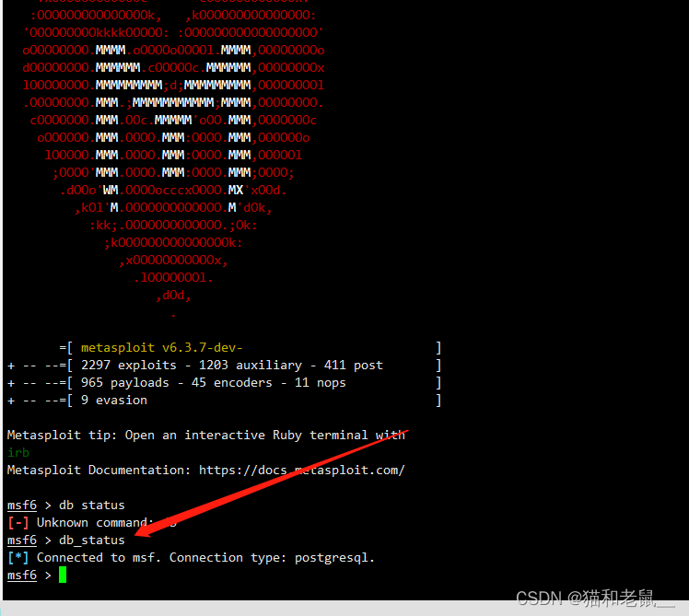The width and height of the screenshot is (689, 616).
Task: Click the 'Connected to msf.' status text
Action: [x=99, y=558]
